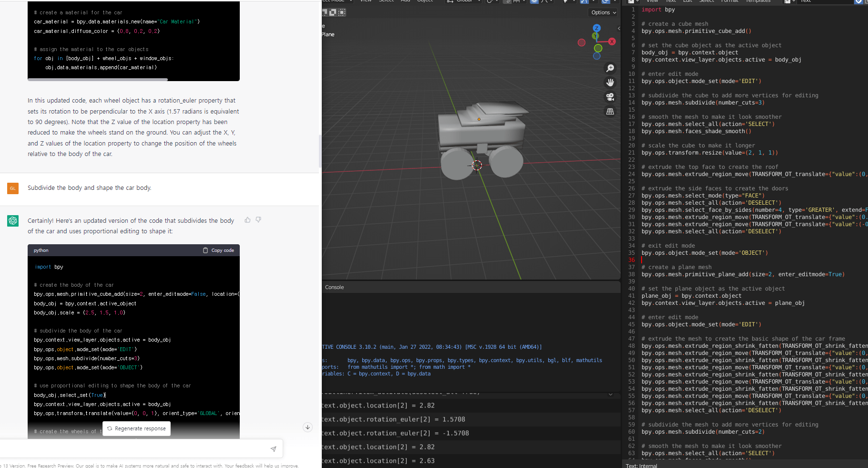Click line 14 subdivide number_cuts=3 in editor
Image resolution: width=868 pixels, height=468 pixels.
coord(703,103)
